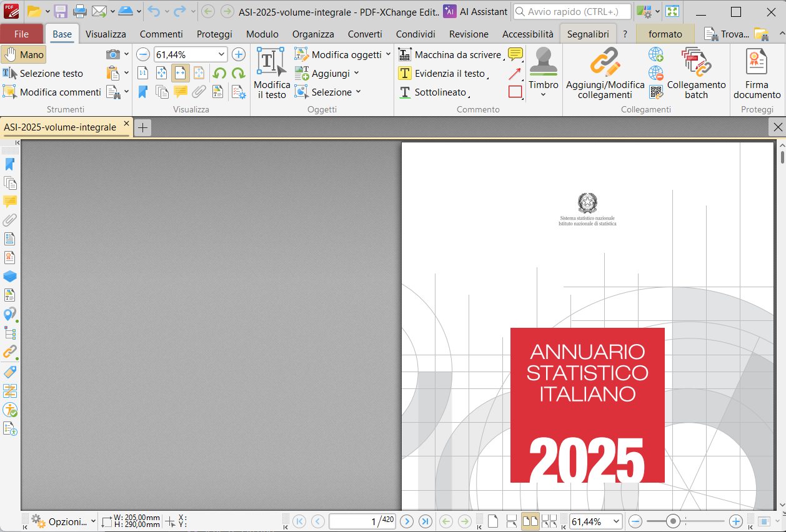Switch to Visualizza ribbon tab

106,34
